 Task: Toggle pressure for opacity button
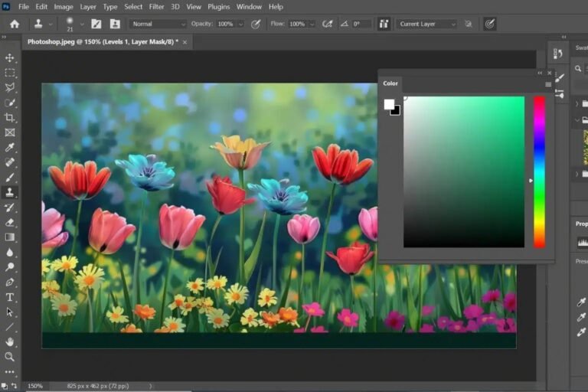256,24
